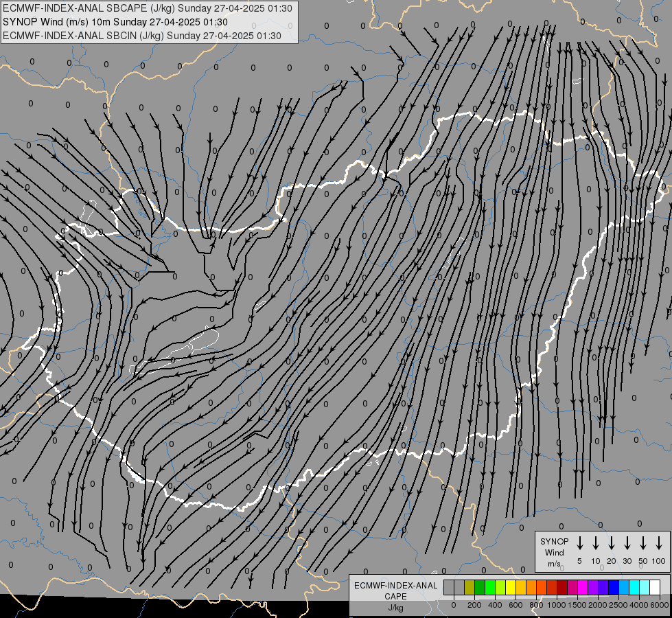Viewport: 672px width, 618px height.
Task: Click the wind legend value 10
Action: point(596,561)
